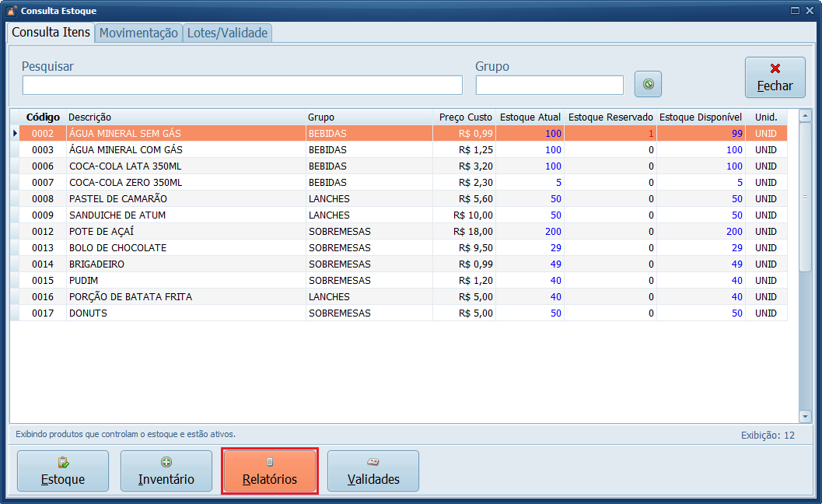This screenshot has height=504, width=822.
Task: Click the Fechar button with red X
Action: pyautogui.click(x=775, y=77)
